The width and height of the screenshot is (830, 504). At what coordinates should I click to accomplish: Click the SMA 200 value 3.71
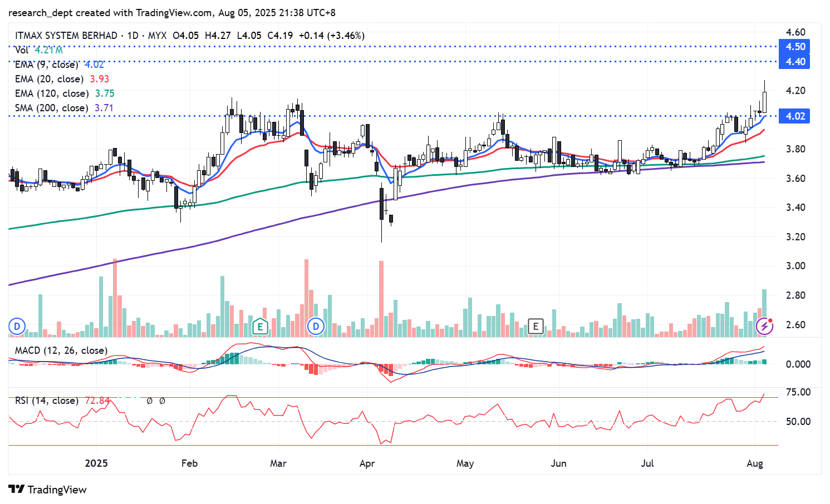(x=104, y=108)
